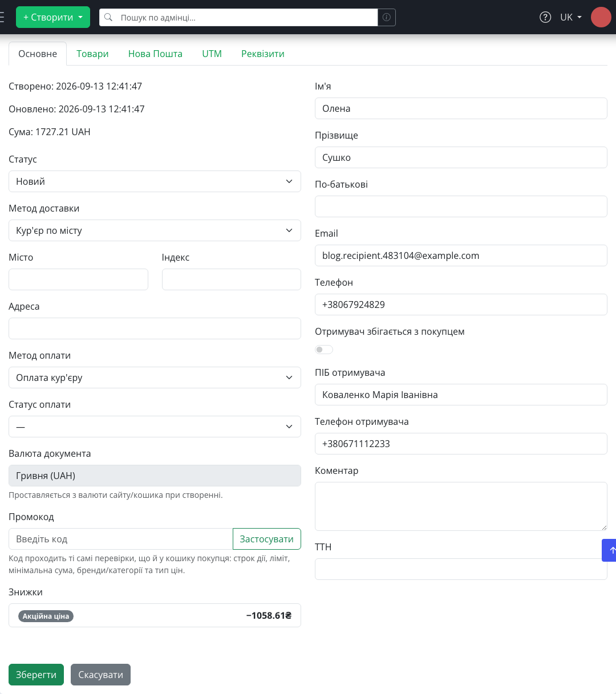The width and height of the screenshot is (616, 694).
Task: Open the Метод доставки dropdown
Action: (x=155, y=230)
